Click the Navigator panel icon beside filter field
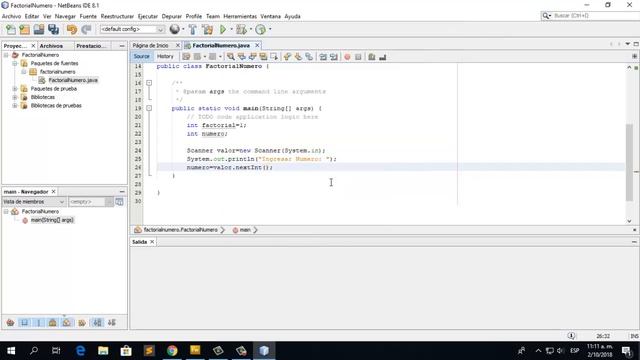This screenshot has height=360, width=640. (x=119, y=202)
